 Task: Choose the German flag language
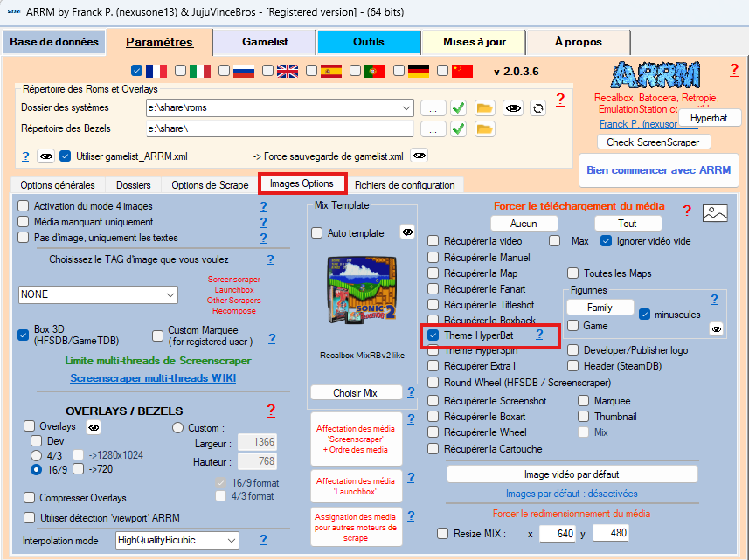(x=419, y=71)
